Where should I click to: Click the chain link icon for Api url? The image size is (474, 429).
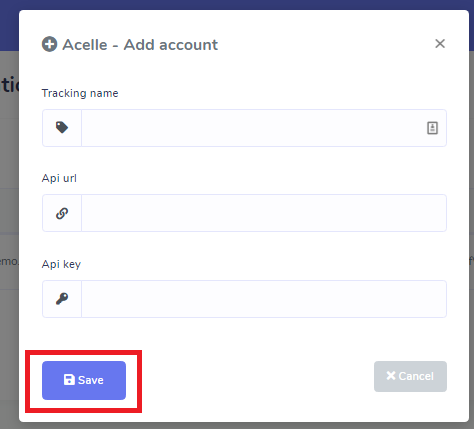62,213
